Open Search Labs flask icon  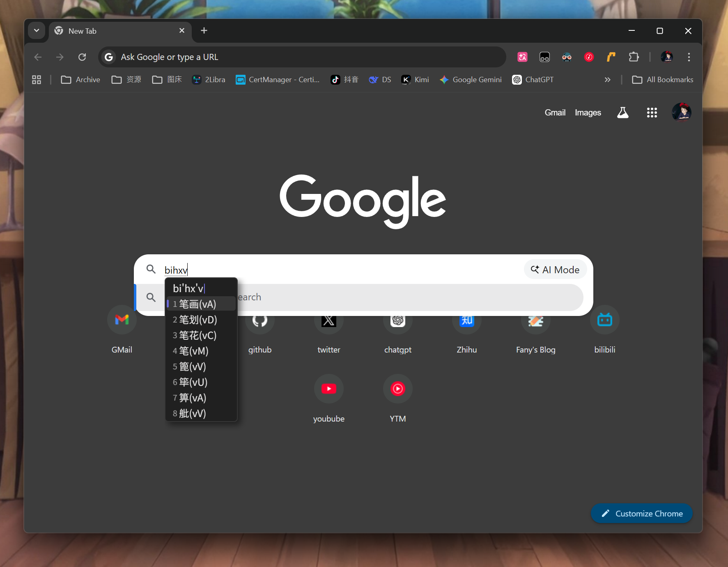pos(623,113)
